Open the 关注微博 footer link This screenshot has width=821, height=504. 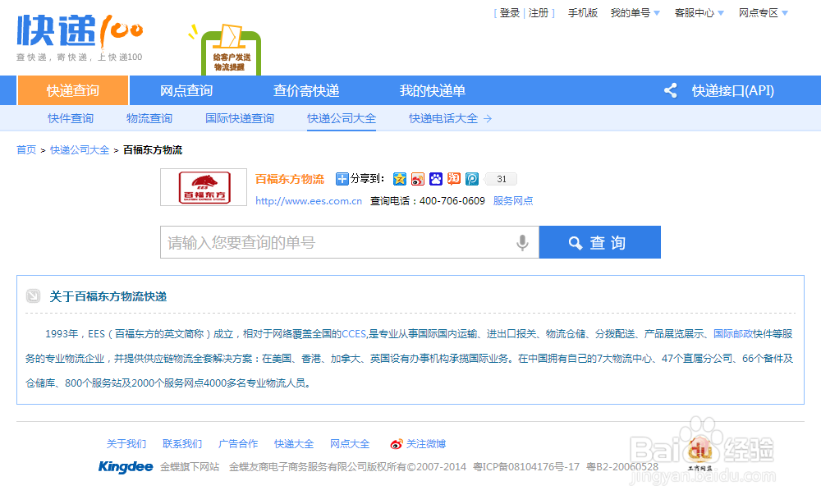[425, 444]
